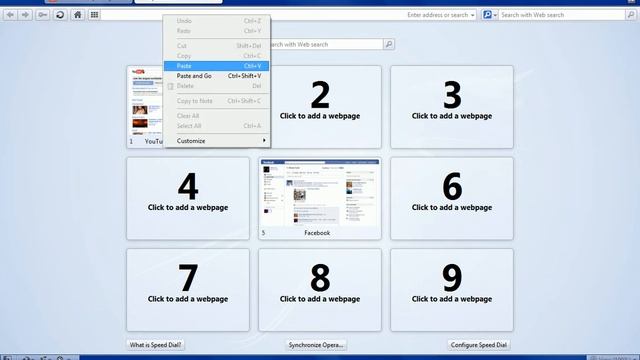640x360 pixels.
Task: Click magnifier beside Speed Dial search box
Action: coord(389,44)
